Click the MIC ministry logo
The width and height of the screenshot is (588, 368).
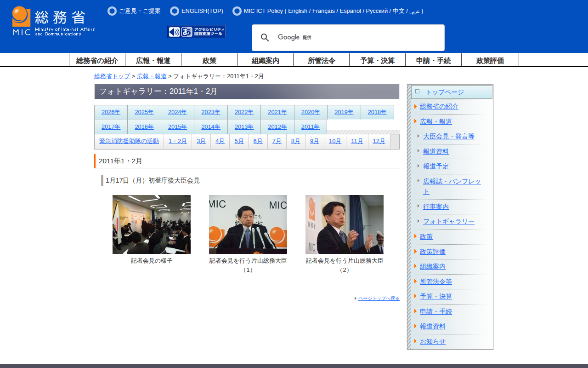pos(53,21)
